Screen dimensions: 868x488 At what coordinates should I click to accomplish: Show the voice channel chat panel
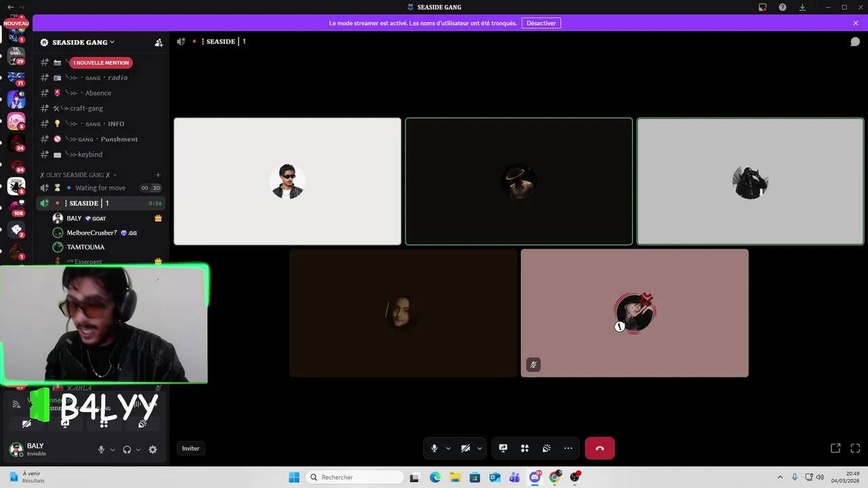pos(855,41)
